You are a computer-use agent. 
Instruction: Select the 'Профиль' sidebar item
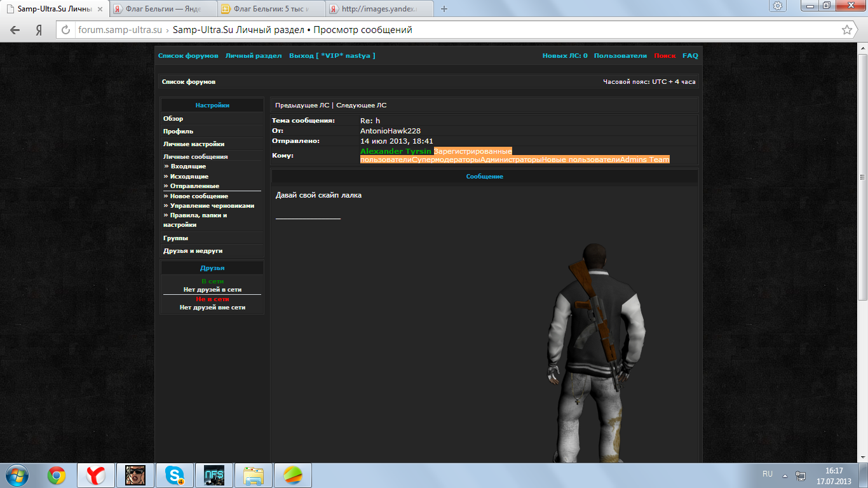179,132
